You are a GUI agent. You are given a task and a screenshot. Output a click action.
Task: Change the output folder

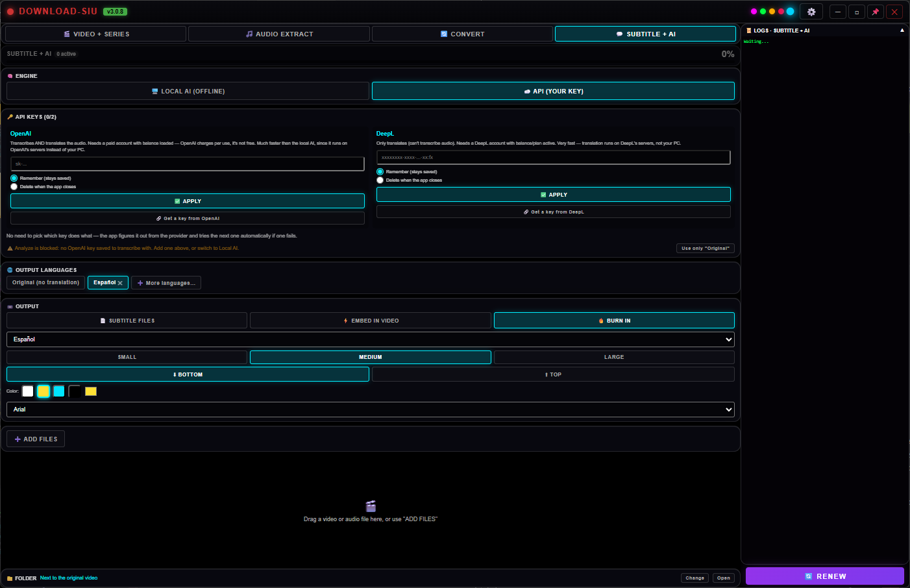(x=695, y=578)
